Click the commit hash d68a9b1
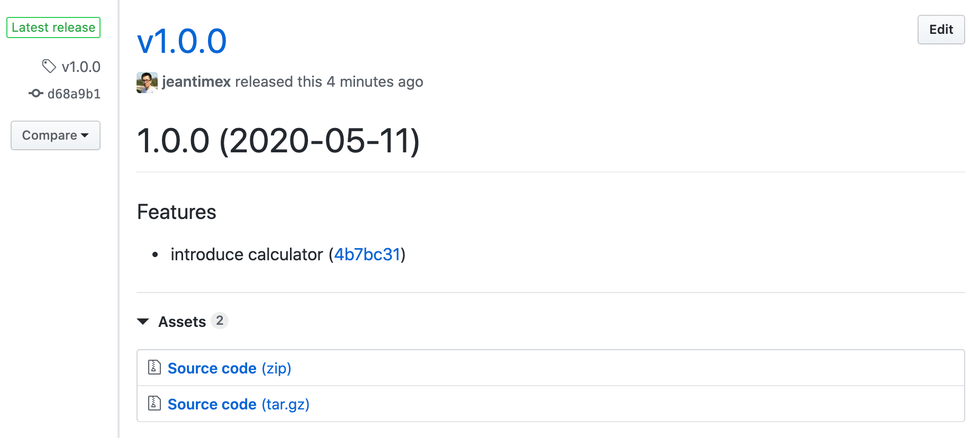980x438 pixels. pyautogui.click(x=74, y=93)
